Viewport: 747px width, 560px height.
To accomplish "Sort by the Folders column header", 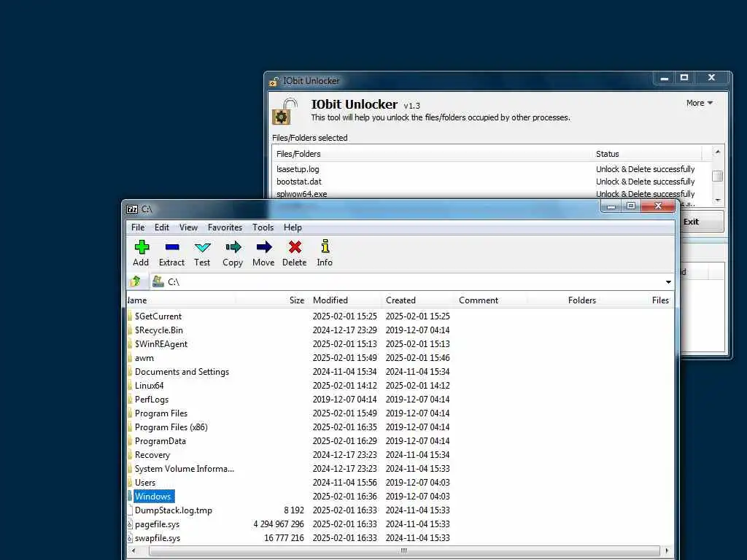I will tap(563, 300).
